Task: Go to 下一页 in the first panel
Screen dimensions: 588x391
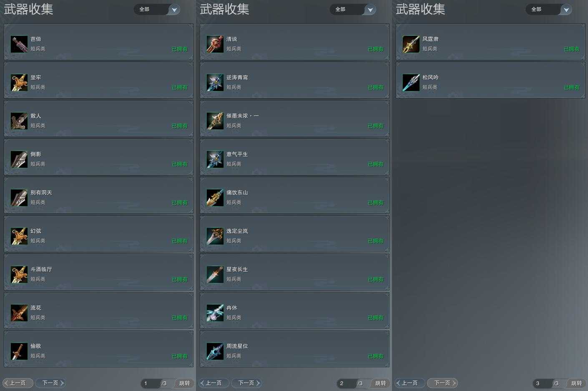Action: pos(50,383)
